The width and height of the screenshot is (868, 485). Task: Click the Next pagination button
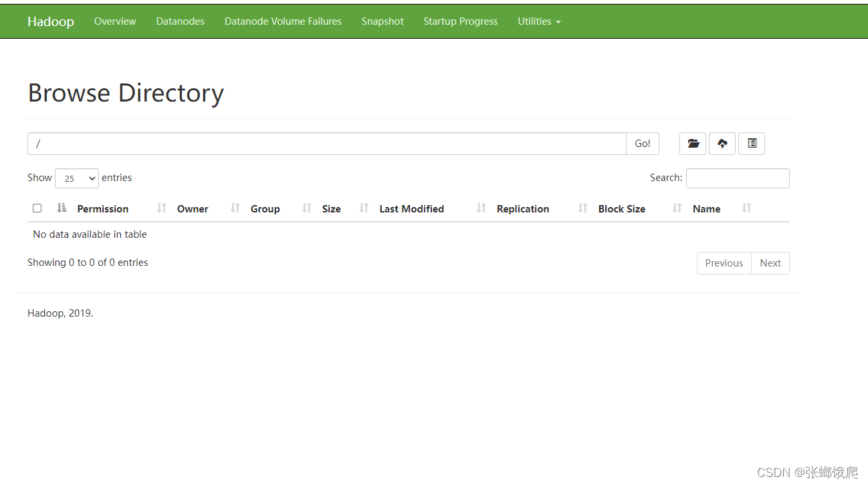(770, 263)
